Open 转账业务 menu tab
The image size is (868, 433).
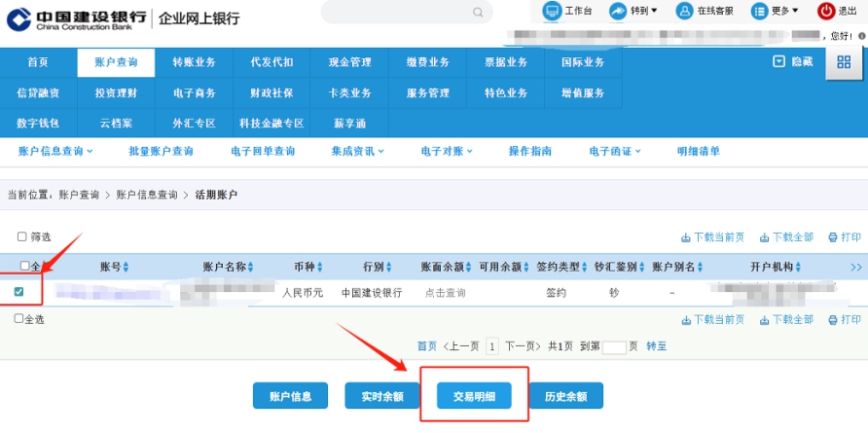coord(194,62)
